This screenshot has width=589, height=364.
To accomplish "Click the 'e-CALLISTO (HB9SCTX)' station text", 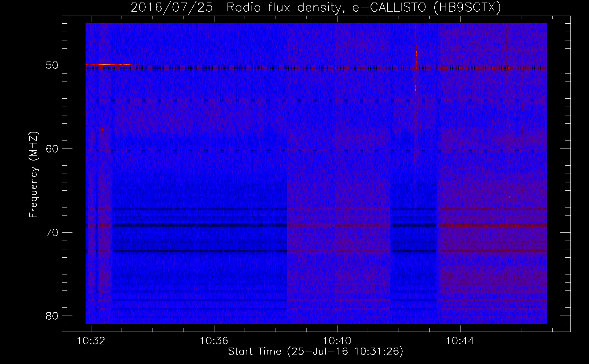I will coord(427,7).
